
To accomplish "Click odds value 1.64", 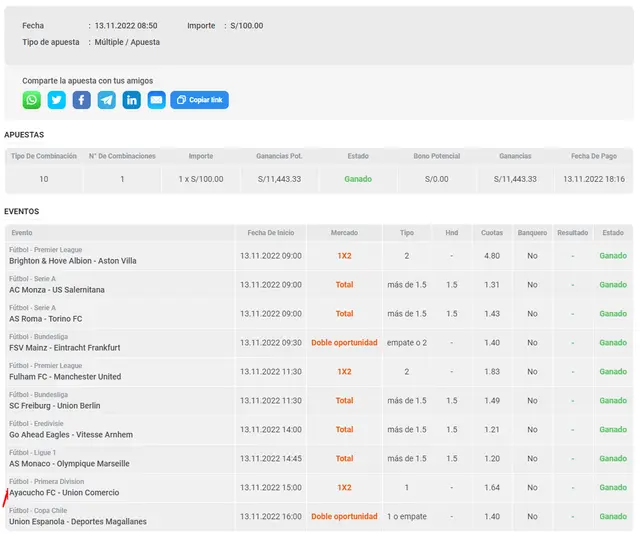I will coord(492,488).
